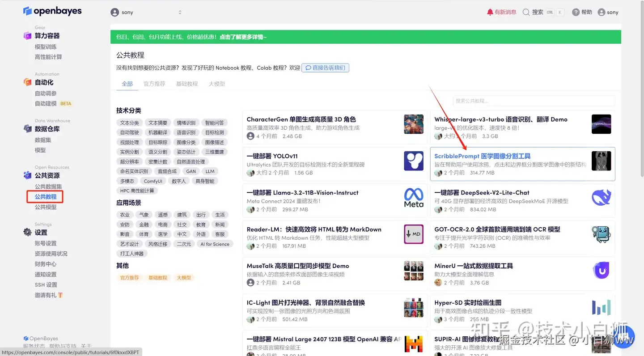Open 高性能计算 in the sidebar
The height and width of the screenshot is (356, 644).
[x=48, y=57]
